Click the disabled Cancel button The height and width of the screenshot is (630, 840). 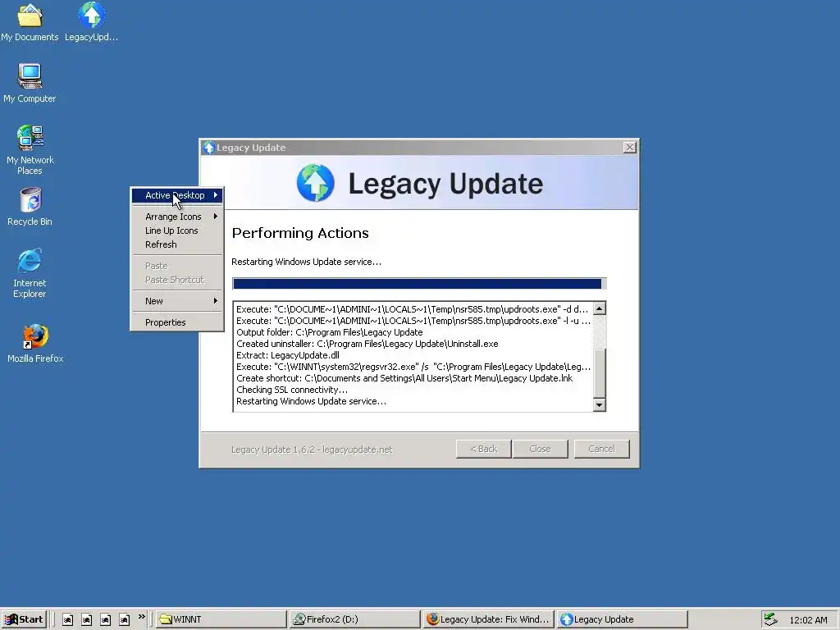pos(601,449)
